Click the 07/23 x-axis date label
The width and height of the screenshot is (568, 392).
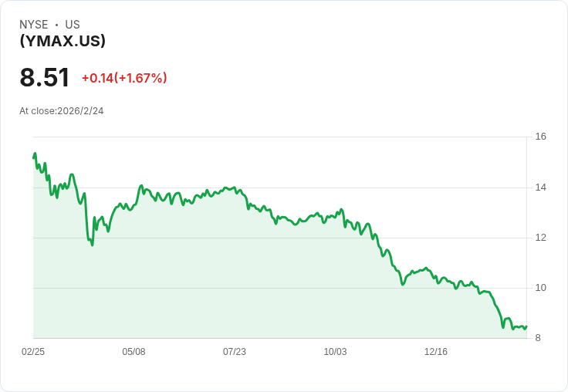tap(235, 352)
